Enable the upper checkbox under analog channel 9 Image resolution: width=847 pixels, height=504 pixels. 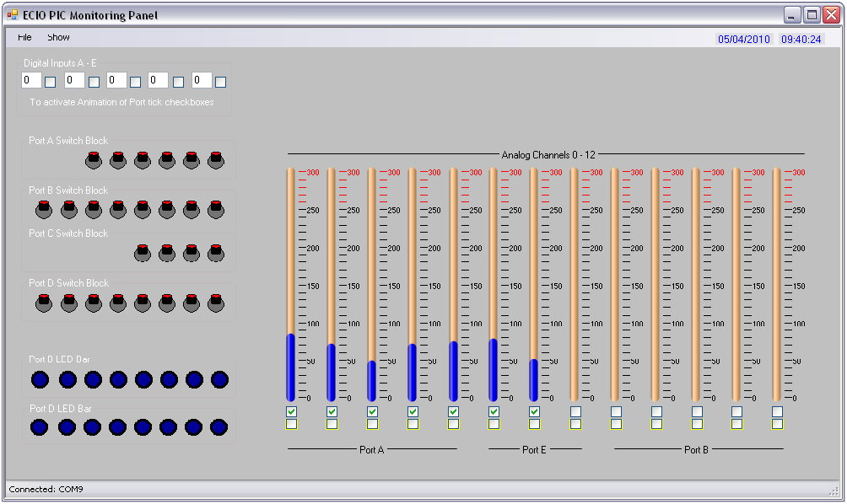click(657, 412)
